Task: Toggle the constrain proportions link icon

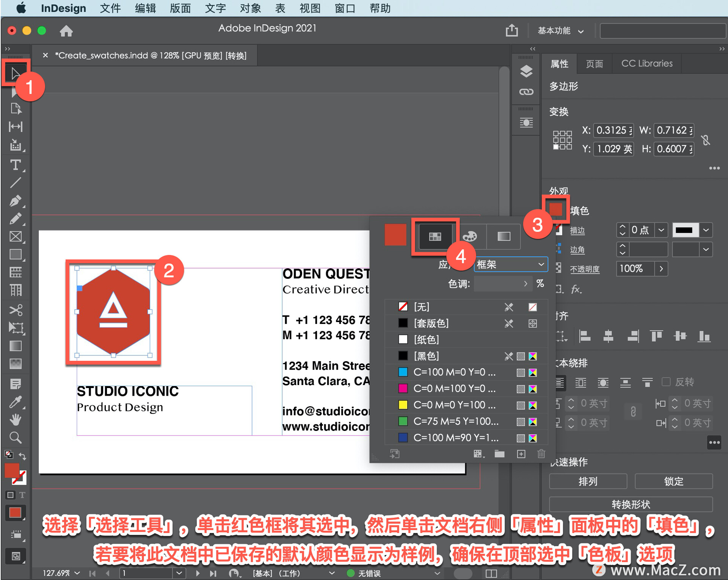Action: (x=705, y=140)
